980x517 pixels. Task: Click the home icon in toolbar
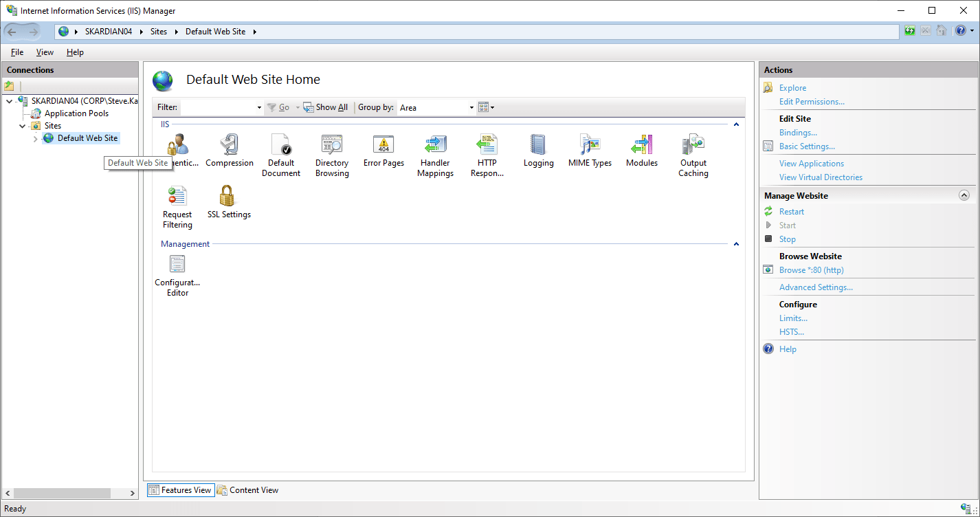[x=942, y=31]
